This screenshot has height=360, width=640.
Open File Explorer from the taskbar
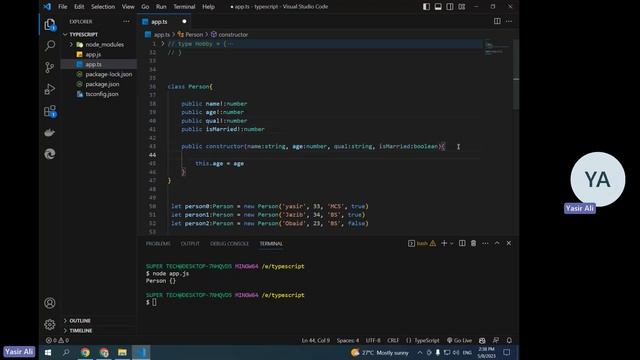point(122,353)
